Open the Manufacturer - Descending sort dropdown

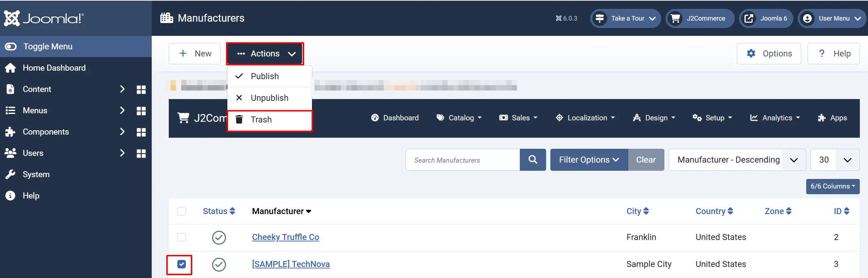[x=737, y=160]
